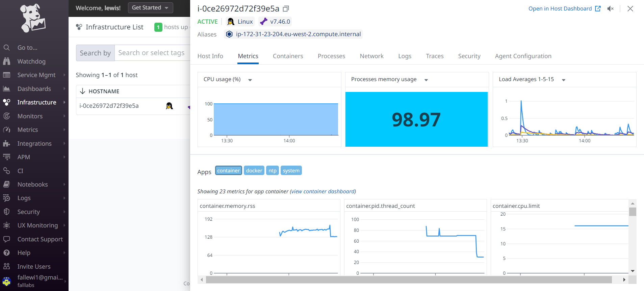Image resolution: width=644 pixels, height=291 pixels.
Task: Click Search or select tags field
Action: coord(152,53)
